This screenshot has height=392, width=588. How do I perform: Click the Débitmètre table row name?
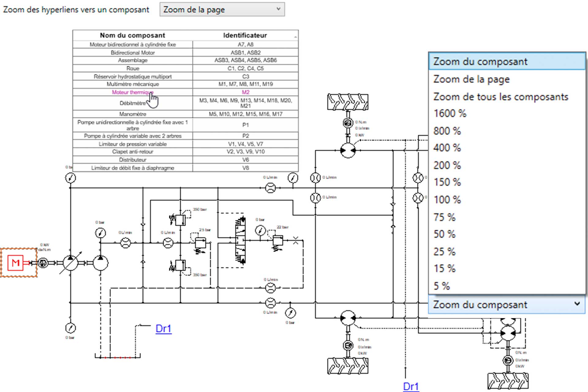pyautogui.click(x=133, y=103)
